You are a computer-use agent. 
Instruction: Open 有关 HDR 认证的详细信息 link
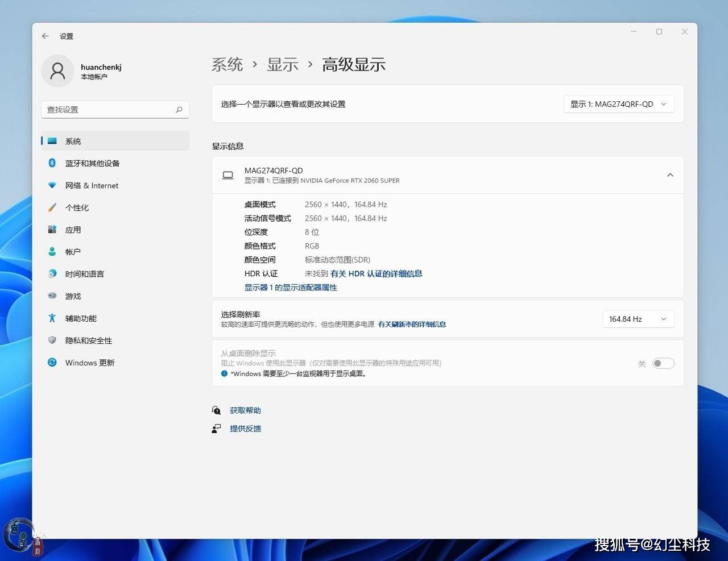pyautogui.click(x=376, y=273)
